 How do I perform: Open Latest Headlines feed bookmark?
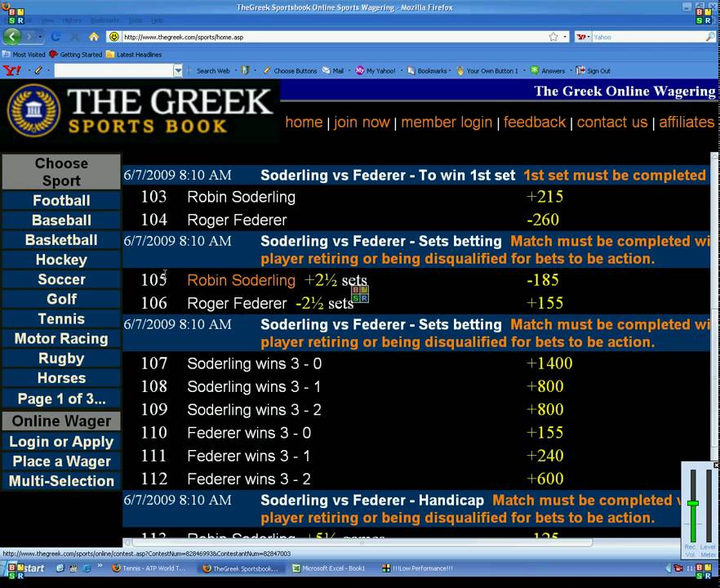134,55
